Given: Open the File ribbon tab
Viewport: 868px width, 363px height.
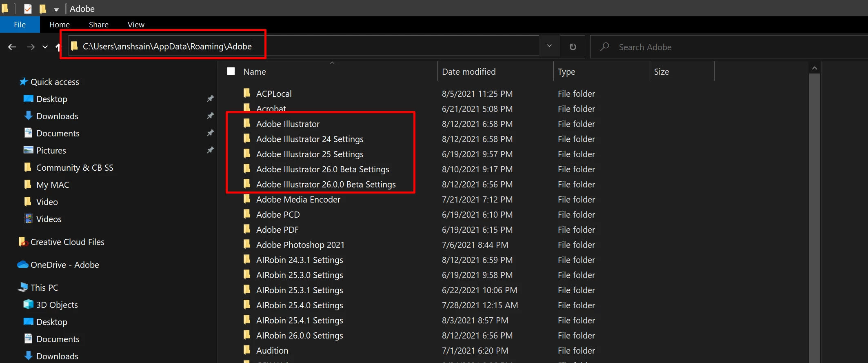Looking at the screenshot, I should tap(20, 24).
